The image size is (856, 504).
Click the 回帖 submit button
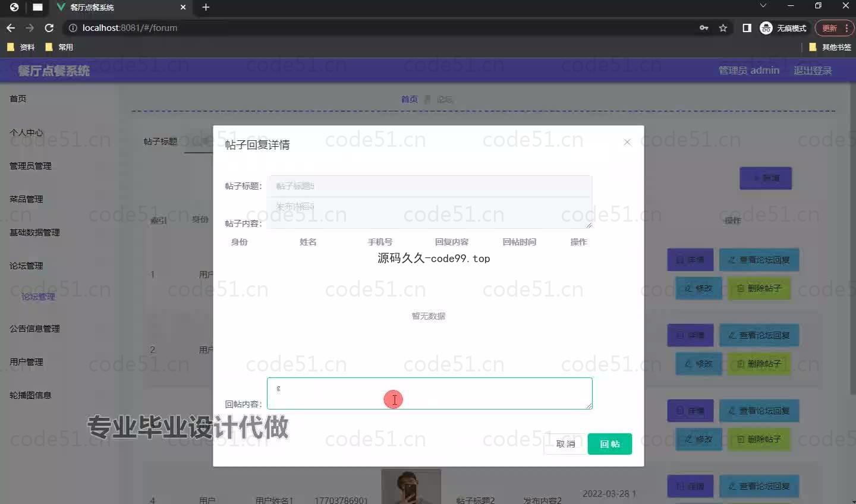pyautogui.click(x=609, y=444)
